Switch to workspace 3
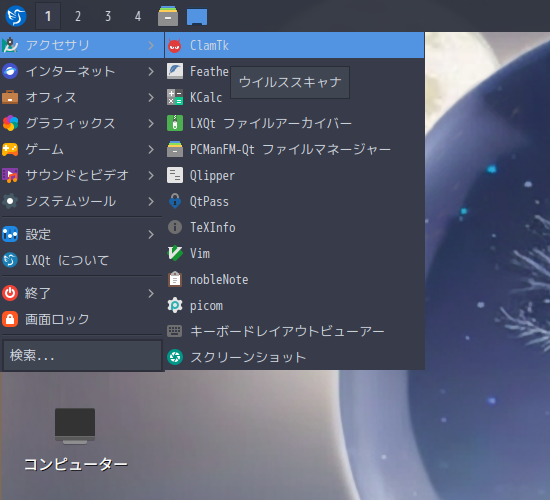The height and width of the screenshot is (500, 550). (108, 16)
